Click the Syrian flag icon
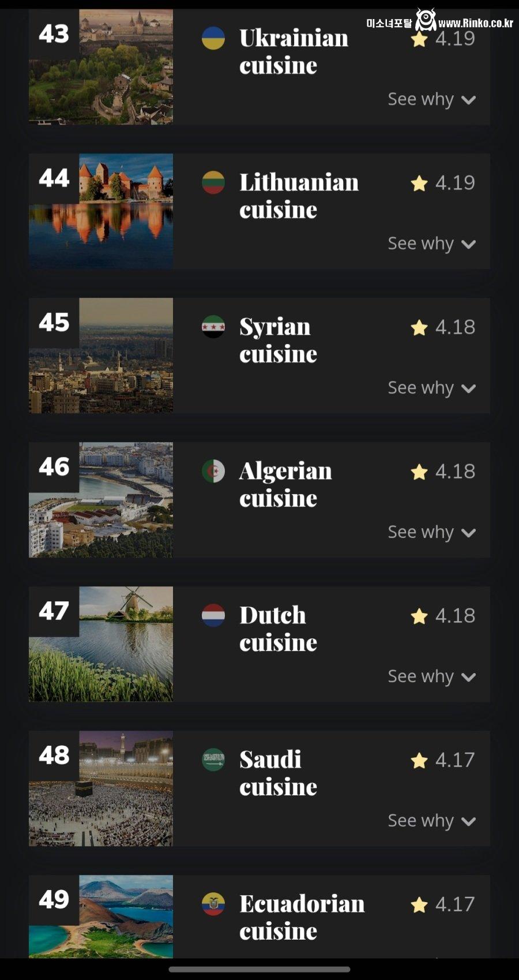 (x=213, y=327)
